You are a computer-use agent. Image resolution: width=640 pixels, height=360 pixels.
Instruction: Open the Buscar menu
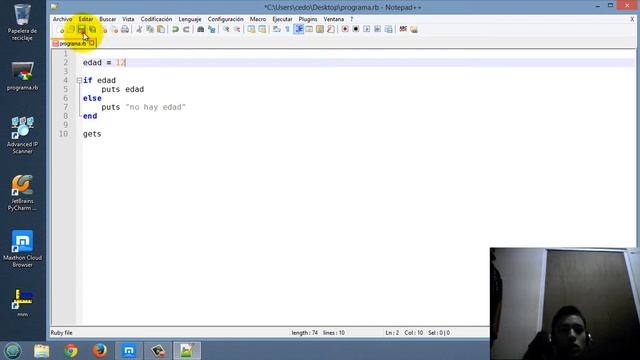coord(108,19)
